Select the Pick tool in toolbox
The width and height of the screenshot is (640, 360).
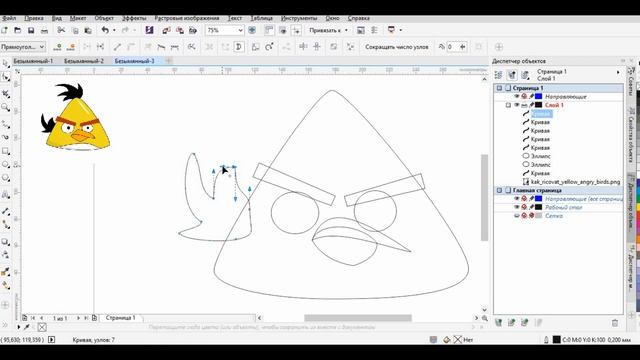pyautogui.click(x=5, y=63)
